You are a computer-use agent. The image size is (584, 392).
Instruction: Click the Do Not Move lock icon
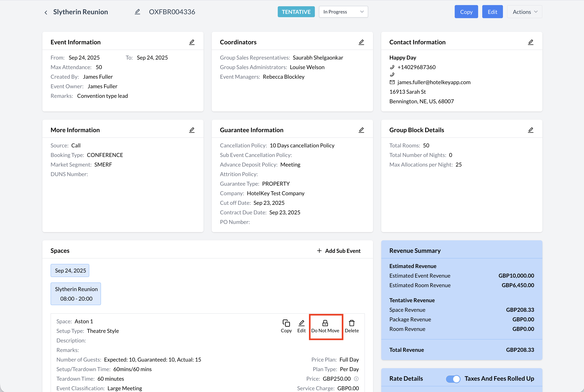pos(325,323)
